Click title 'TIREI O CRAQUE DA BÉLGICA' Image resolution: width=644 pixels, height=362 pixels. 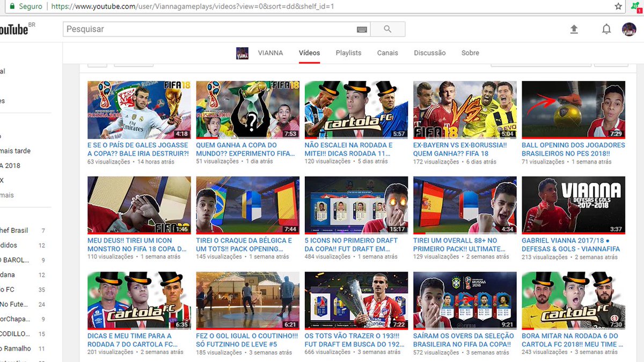(x=244, y=245)
